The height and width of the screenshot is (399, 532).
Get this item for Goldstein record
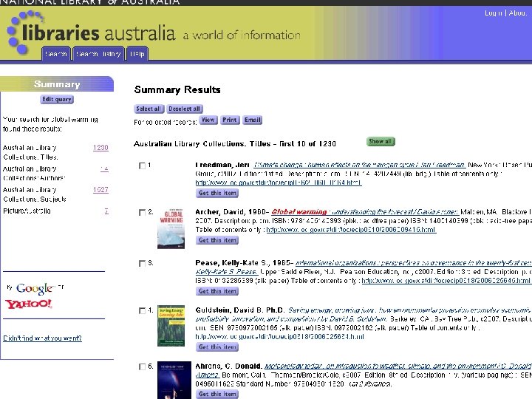(217, 347)
